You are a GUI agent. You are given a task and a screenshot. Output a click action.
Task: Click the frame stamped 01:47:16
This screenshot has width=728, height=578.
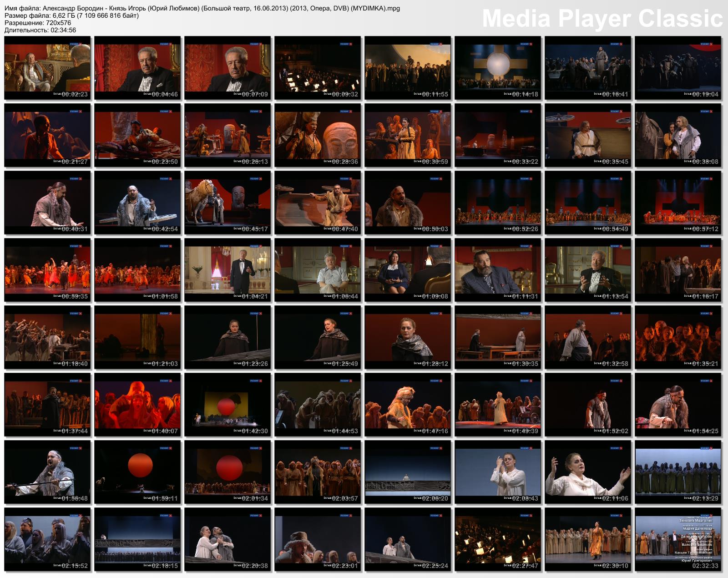pyautogui.click(x=408, y=405)
